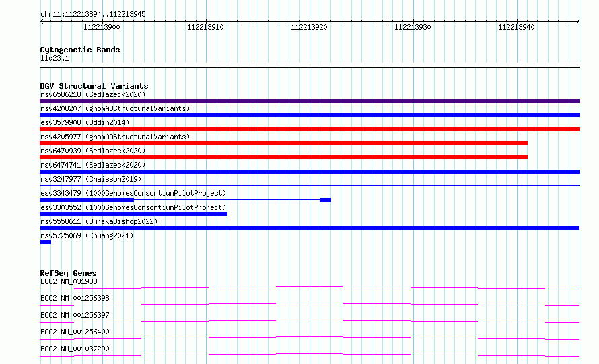Screen dimensions: 599x364
Task: Select the red nsv6470939 variant bar
Action: [283, 157]
